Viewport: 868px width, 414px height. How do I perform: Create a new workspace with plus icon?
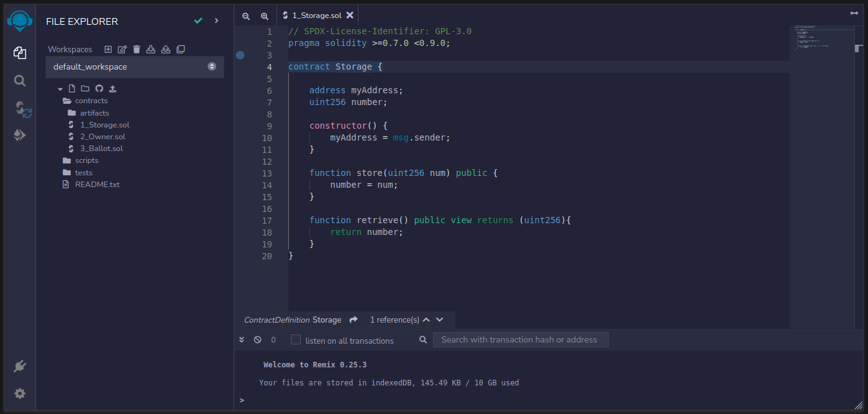[108, 49]
